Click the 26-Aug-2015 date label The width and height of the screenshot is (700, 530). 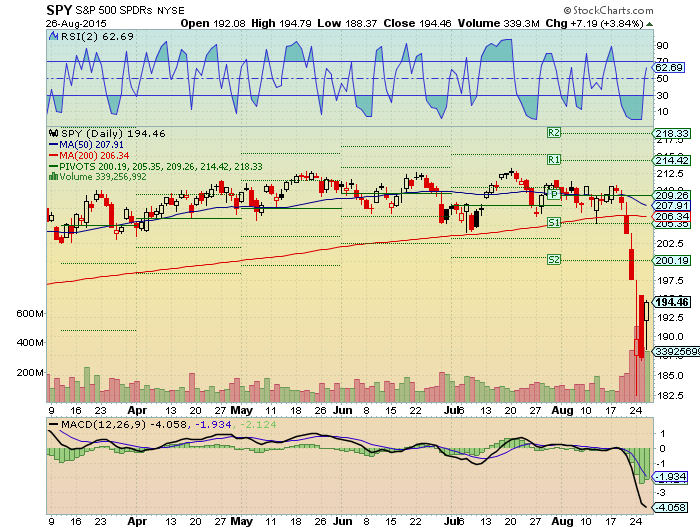76,23
